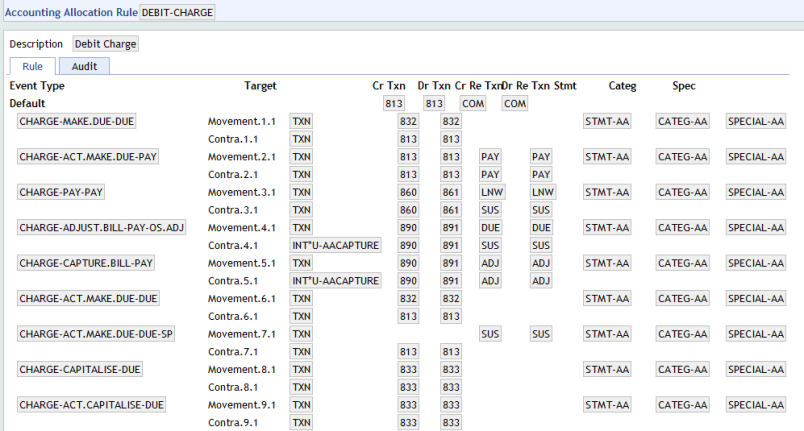804x431 pixels.
Task: Select the CHARGE-ACT.CAPITALISE-DUE event type field
Action: pyautogui.click(x=91, y=405)
